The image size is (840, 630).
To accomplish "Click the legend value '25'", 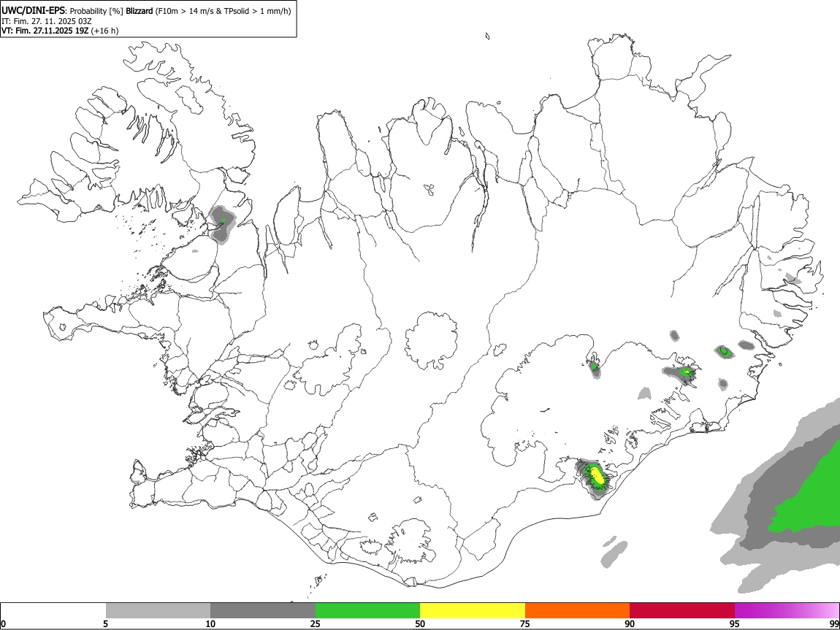I will click(316, 624).
